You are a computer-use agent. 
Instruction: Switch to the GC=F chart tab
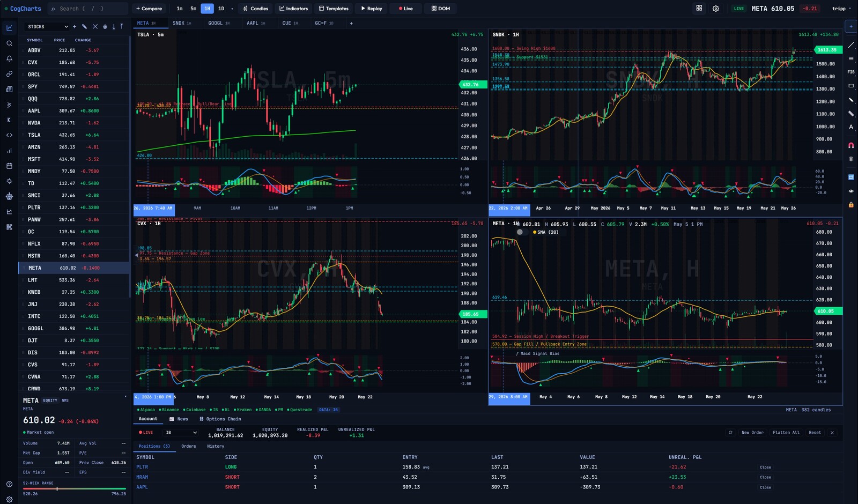(324, 23)
